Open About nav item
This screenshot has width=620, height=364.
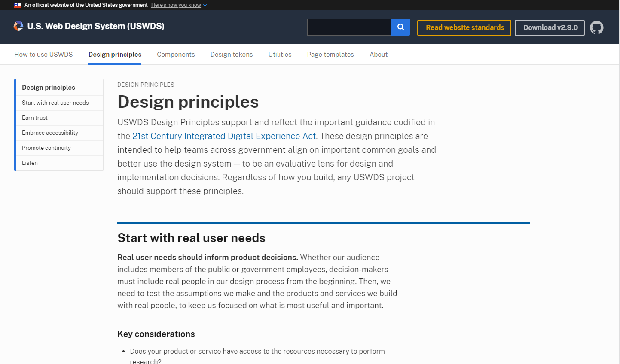[379, 55]
